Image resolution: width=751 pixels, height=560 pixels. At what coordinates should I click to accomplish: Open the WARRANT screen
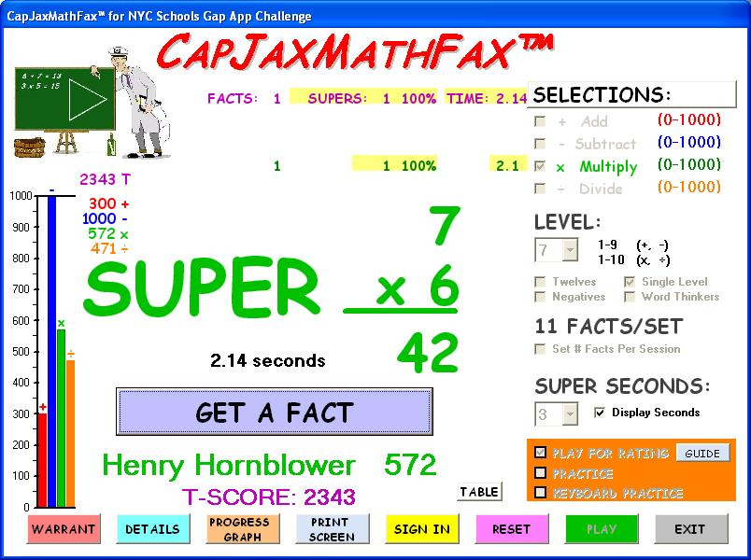point(64,529)
